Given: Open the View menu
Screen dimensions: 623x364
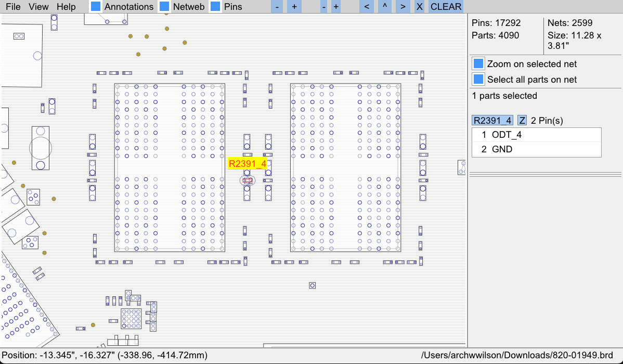Looking at the screenshot, I should pos(38,7).
